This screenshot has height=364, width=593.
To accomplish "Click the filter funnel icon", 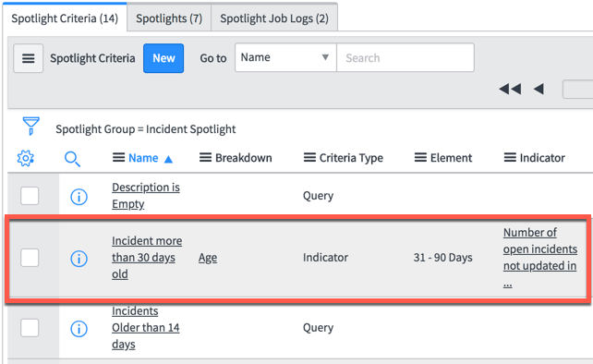I will [x=31, y=126].
